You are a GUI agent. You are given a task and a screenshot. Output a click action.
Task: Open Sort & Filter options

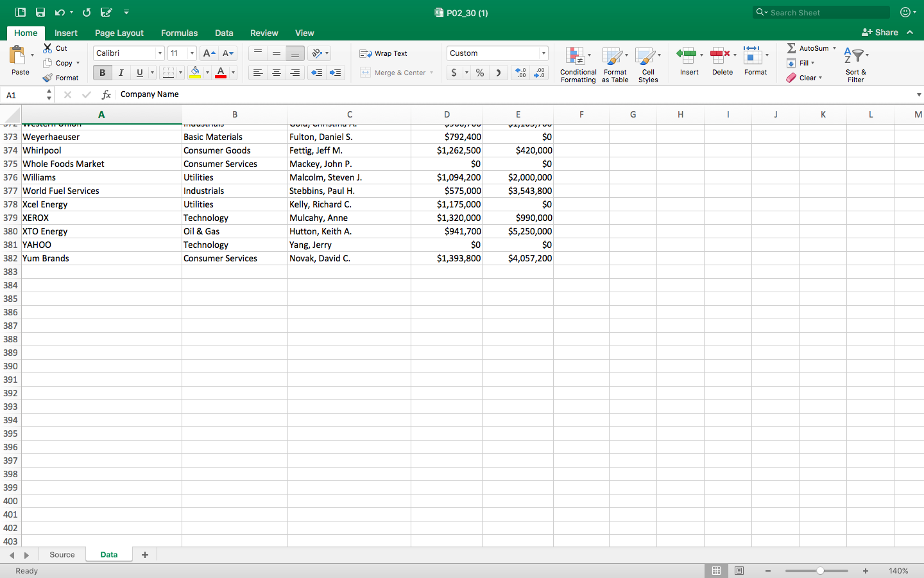tap(855, 64)
